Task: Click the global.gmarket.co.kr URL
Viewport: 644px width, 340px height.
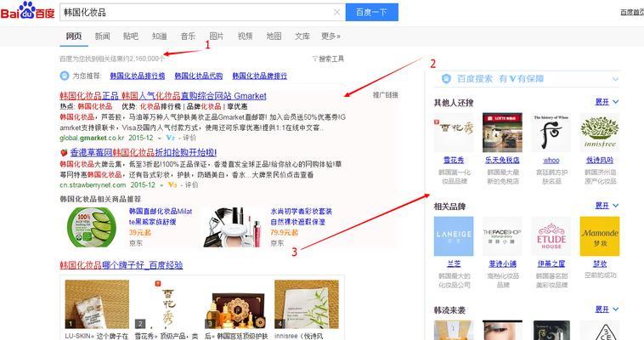Action: tap(92, 138)
